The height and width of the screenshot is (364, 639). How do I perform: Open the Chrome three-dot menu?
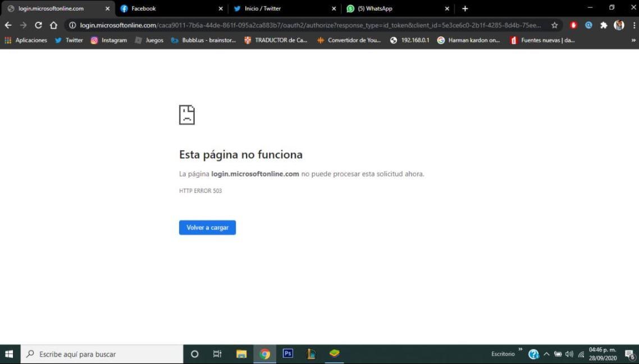[x=633, y=25]
